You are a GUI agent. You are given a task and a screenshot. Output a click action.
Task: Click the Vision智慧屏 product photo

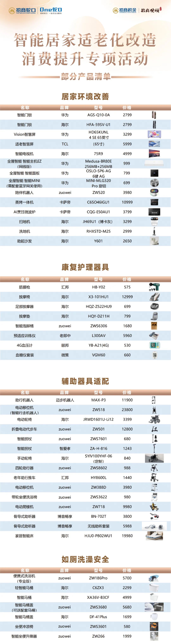pyautogui.click(x=154, y=134)
